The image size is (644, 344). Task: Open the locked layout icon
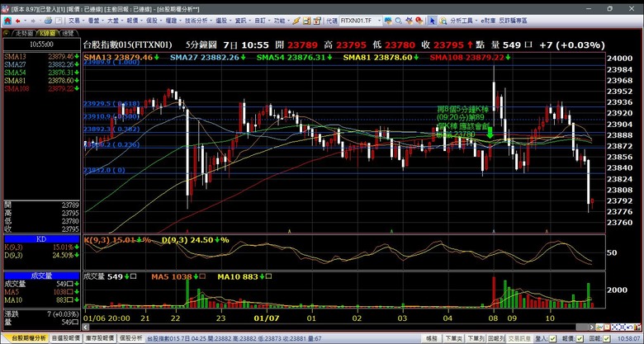click(317, 21)
